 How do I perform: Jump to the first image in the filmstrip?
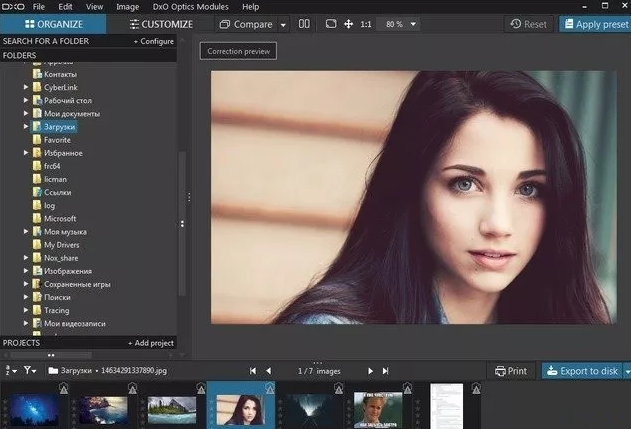tap(253, 371)
